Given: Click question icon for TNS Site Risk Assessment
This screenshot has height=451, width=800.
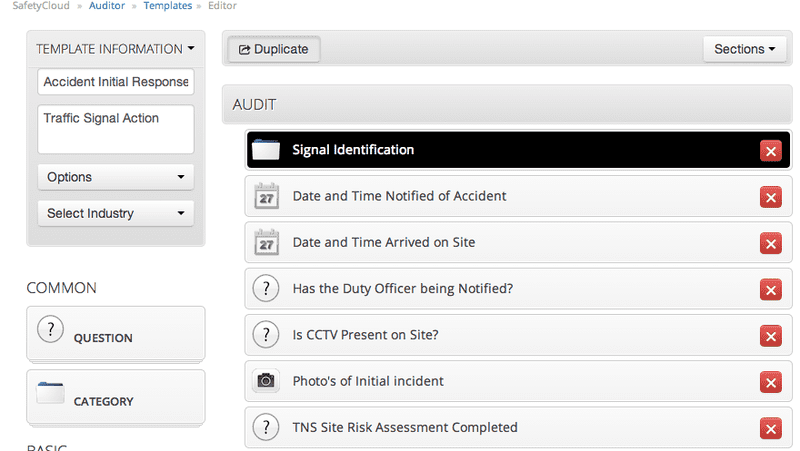Looking at the screenshot, I should 266,427.
